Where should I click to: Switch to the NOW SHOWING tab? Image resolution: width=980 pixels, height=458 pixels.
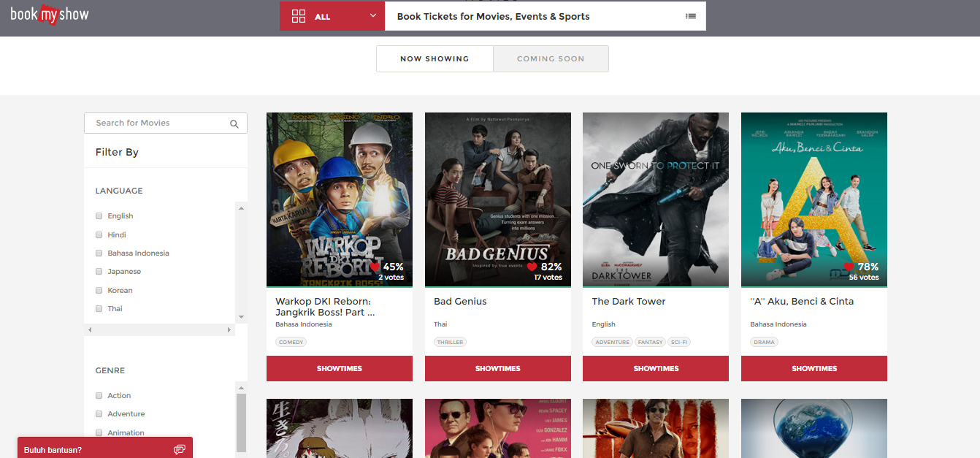click(435, 58)
